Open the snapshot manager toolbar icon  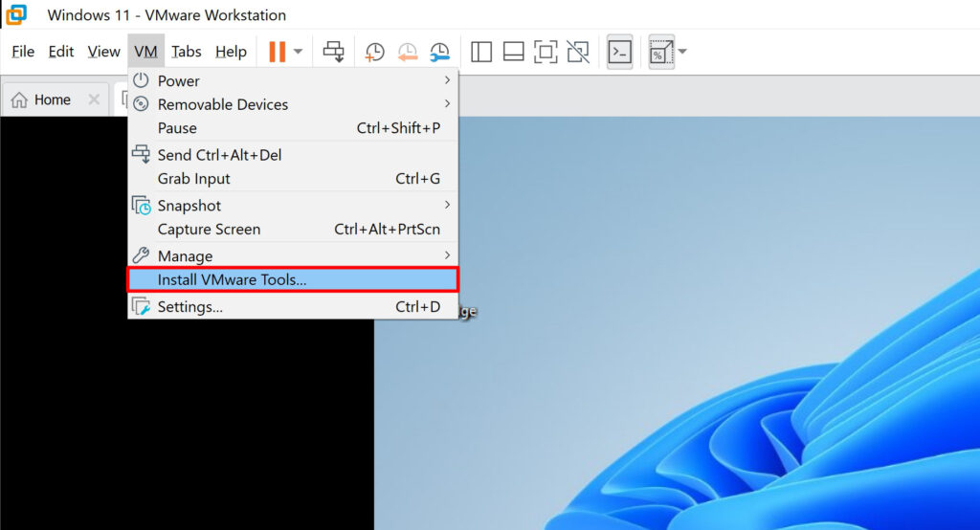pos(440,52)
